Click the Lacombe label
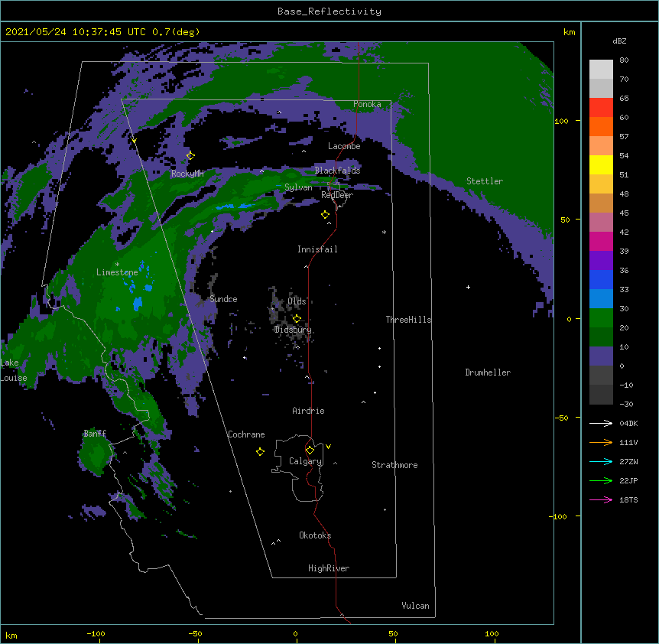The width and height of the screenshot is (659, 644). 344,146
